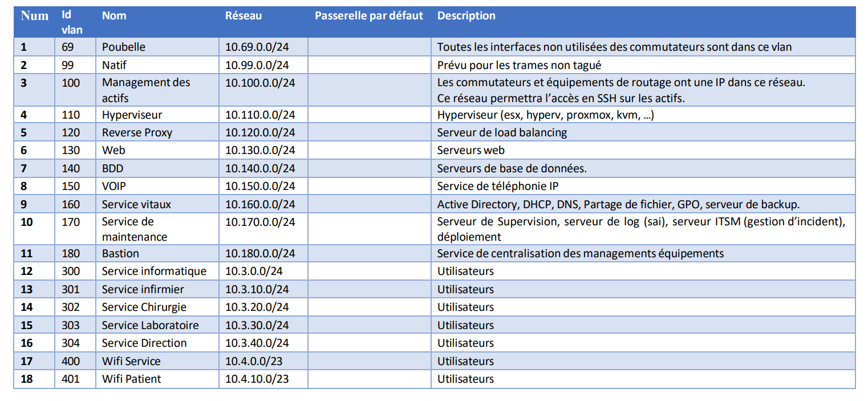Select the "Wifi Patient" name cell
868x401 pixels.
tap(131, 379)
